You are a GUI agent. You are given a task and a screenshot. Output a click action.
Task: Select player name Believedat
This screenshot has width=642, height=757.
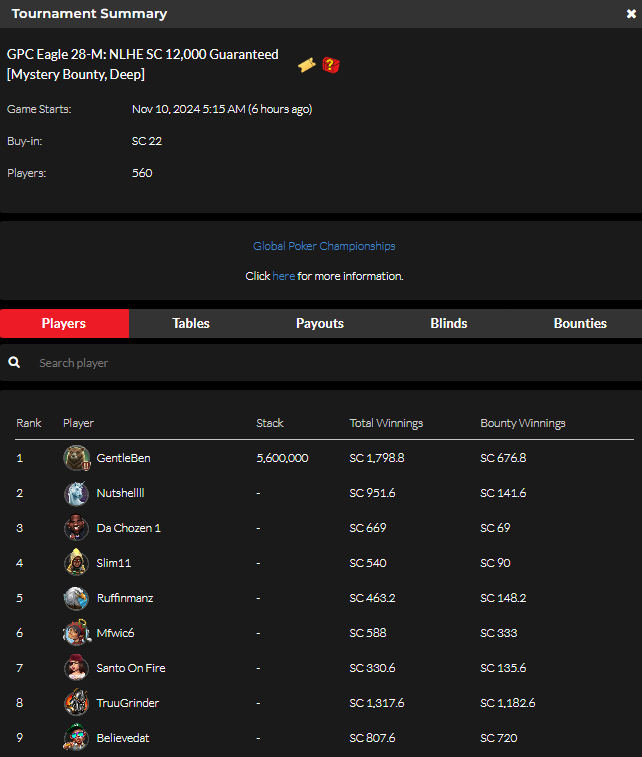[x=123, y=738]
